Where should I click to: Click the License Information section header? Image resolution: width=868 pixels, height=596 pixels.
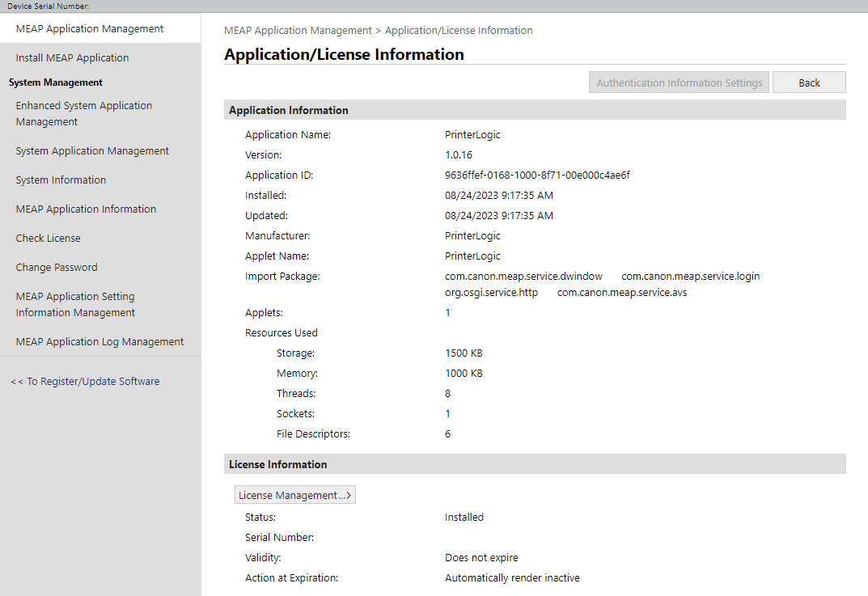(x=535, y=464)
